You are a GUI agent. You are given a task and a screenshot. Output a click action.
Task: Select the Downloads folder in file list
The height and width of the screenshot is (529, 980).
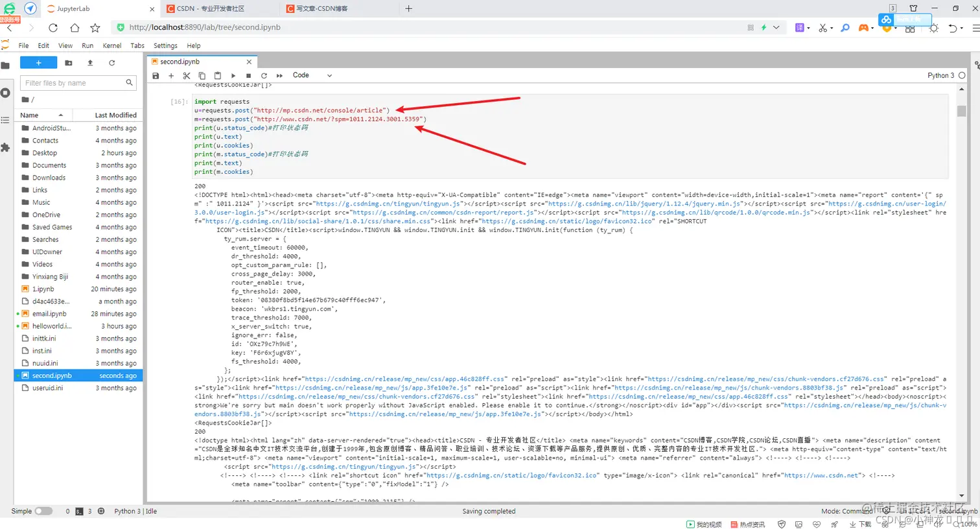click(x=78, y=178)
